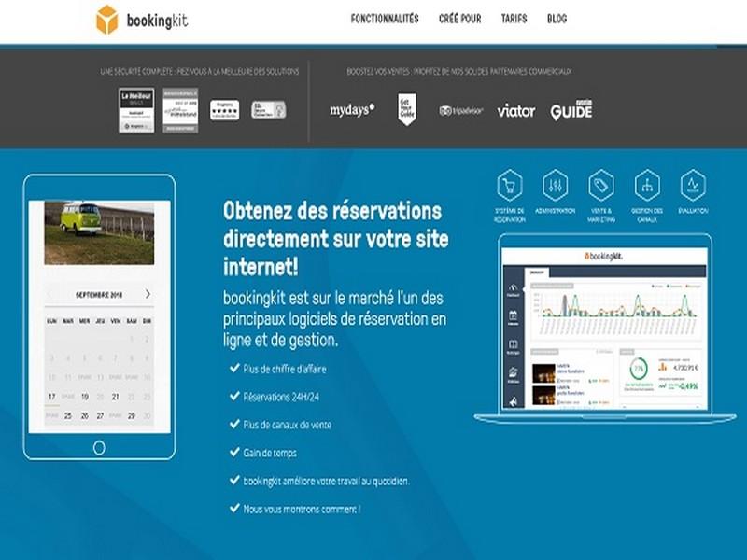Click the book icon in laptop sidebar

tap(513, 346)
